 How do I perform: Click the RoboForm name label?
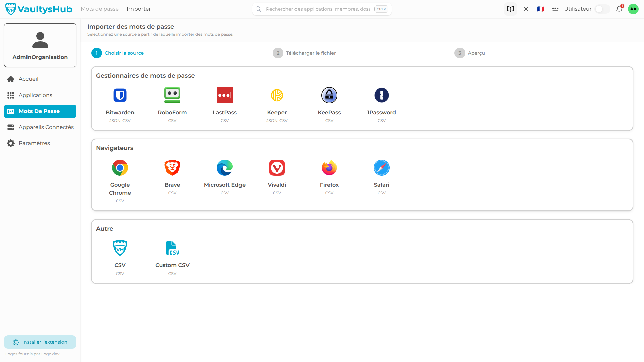pyautogui.click(x=172, y=113)
